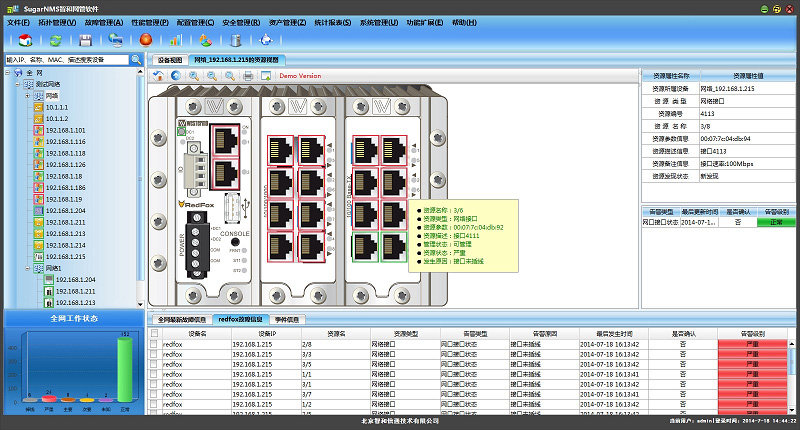Click the pie chart statistics toolbar icon
This screenshot has height=430, width=800.
(206, 40)
